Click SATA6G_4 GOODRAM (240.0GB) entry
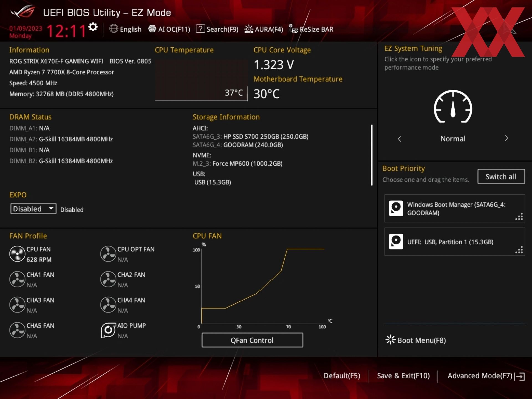 (x=238, y=145)
